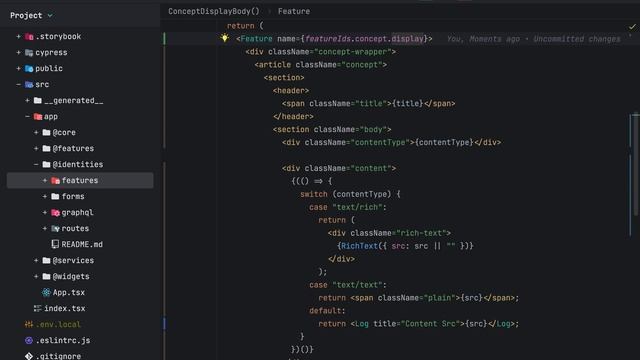Click the @features folder icon

point(47,149)
